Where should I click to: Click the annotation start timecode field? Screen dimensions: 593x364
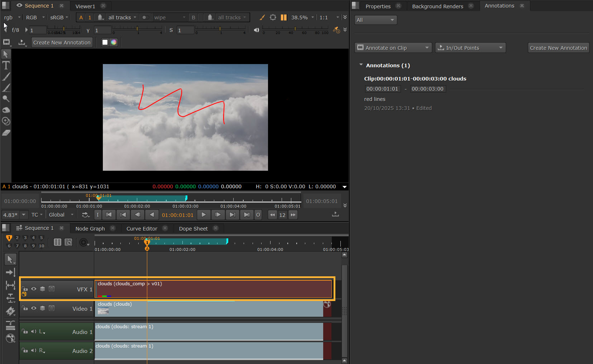[x=382, y=89]
